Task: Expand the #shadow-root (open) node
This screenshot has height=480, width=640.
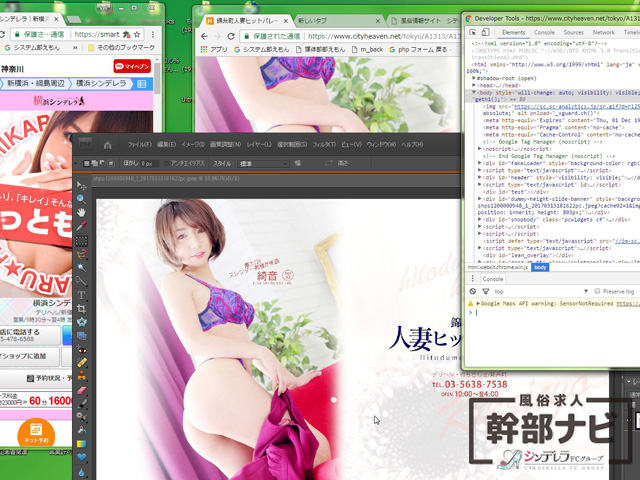Action: [x=474, y=78]
